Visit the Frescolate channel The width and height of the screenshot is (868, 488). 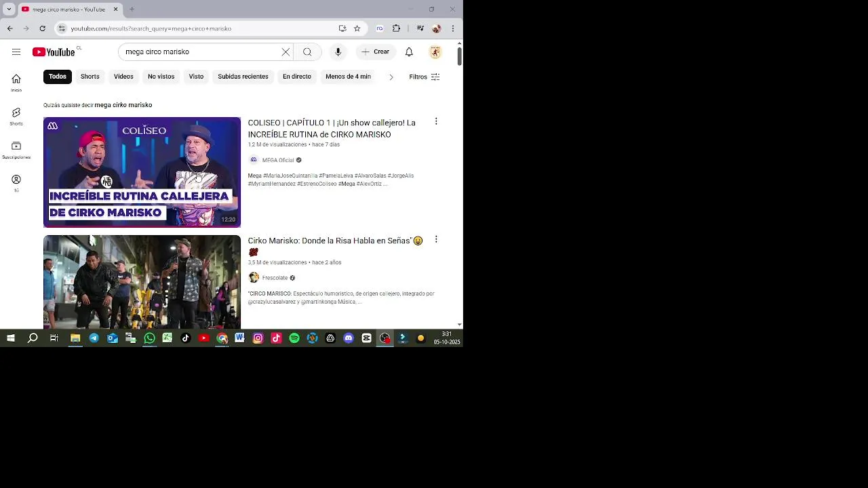275,278
